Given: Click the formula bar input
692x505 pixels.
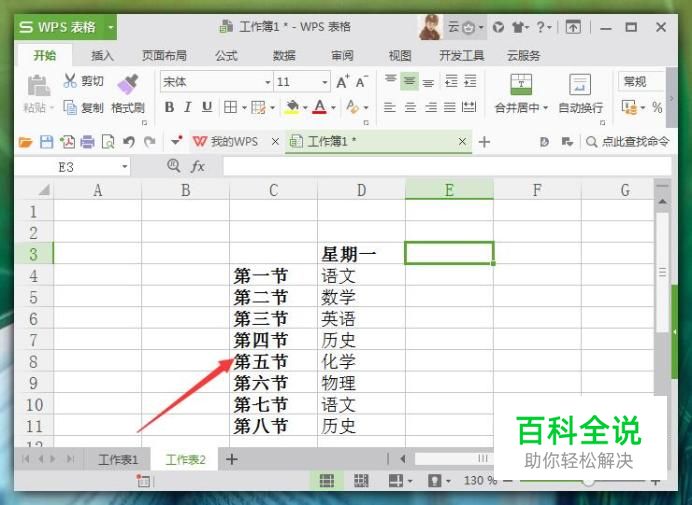Looking at the screenshot, I should 447,167.
